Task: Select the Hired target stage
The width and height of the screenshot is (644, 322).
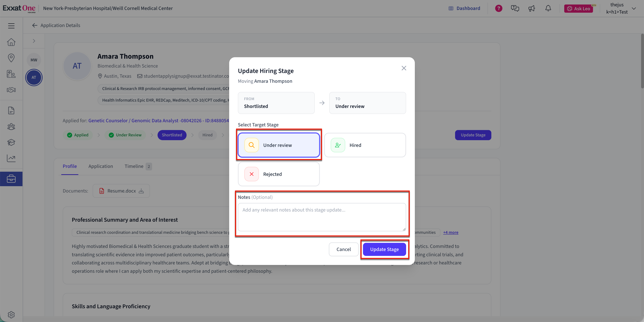Action: point(365,145)
